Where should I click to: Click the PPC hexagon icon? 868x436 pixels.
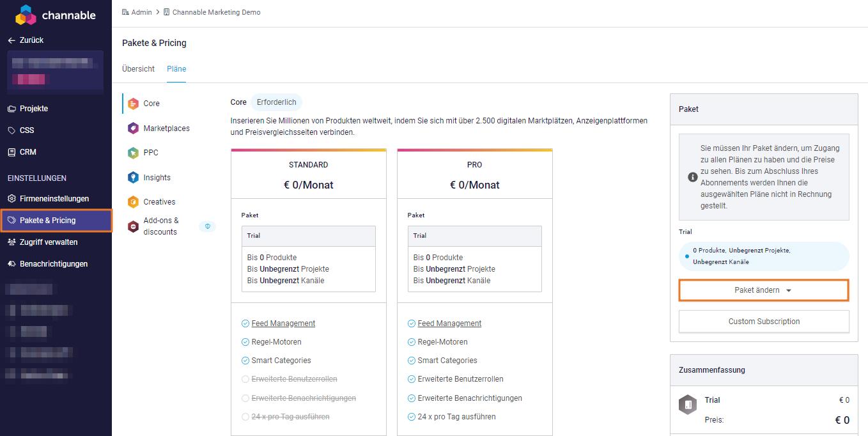[x=133, y=153]
